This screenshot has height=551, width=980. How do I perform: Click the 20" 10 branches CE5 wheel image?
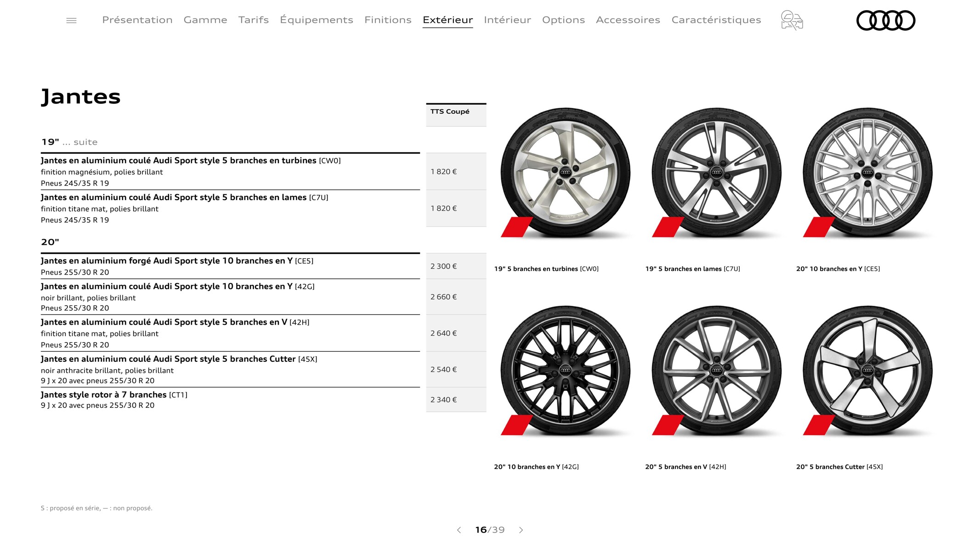click(x=867, y=173)
